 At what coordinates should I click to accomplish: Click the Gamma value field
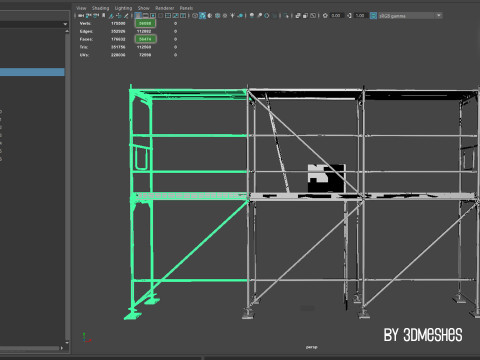[361, 16]
